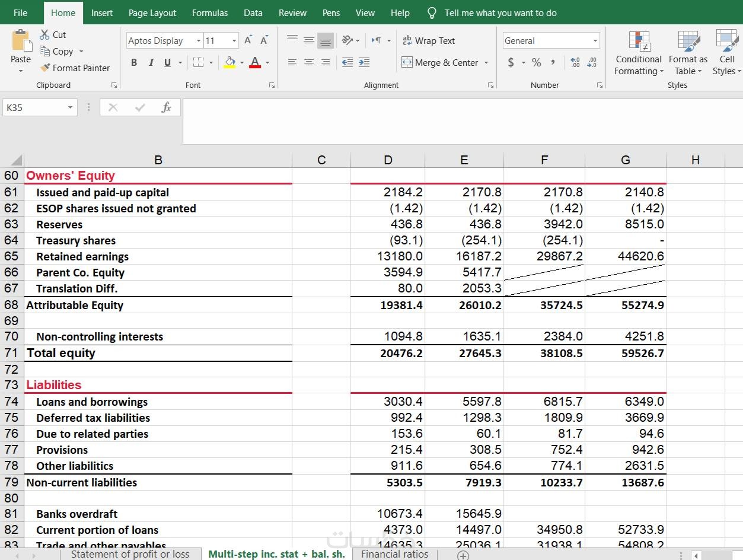The image size is (743, 560).
Task: Open the Merge & Center dropdown arrow
Action: 486,63
